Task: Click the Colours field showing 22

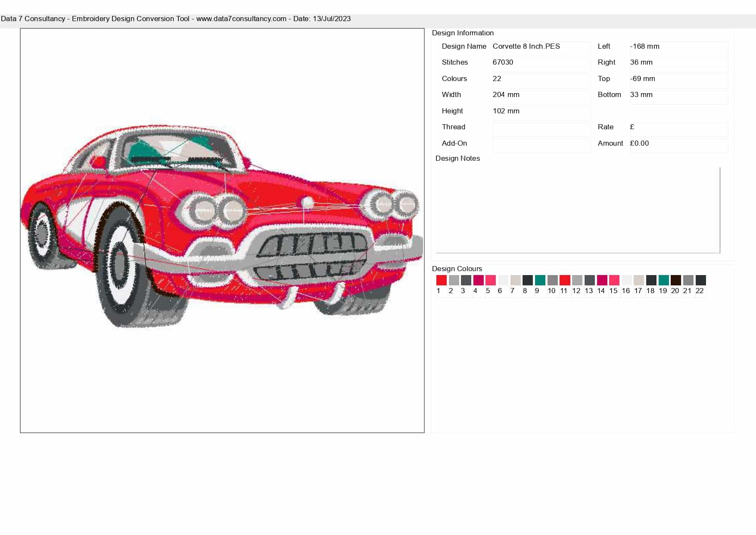Action: click(x=541, y=81)
